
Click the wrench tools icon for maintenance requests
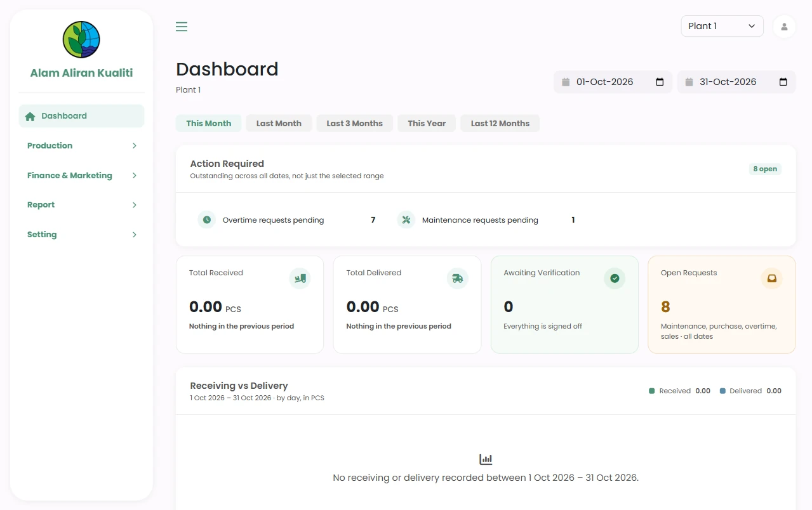pyautogui.click(x=406, y=220)
